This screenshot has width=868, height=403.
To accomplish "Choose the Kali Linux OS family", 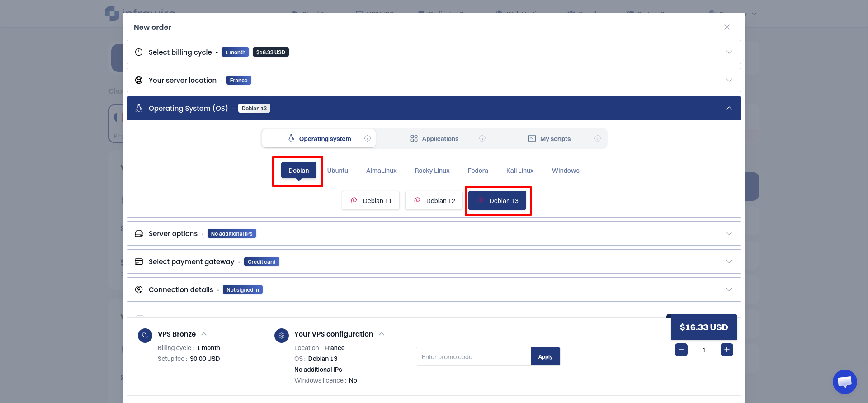I will (x=520, y=171).
